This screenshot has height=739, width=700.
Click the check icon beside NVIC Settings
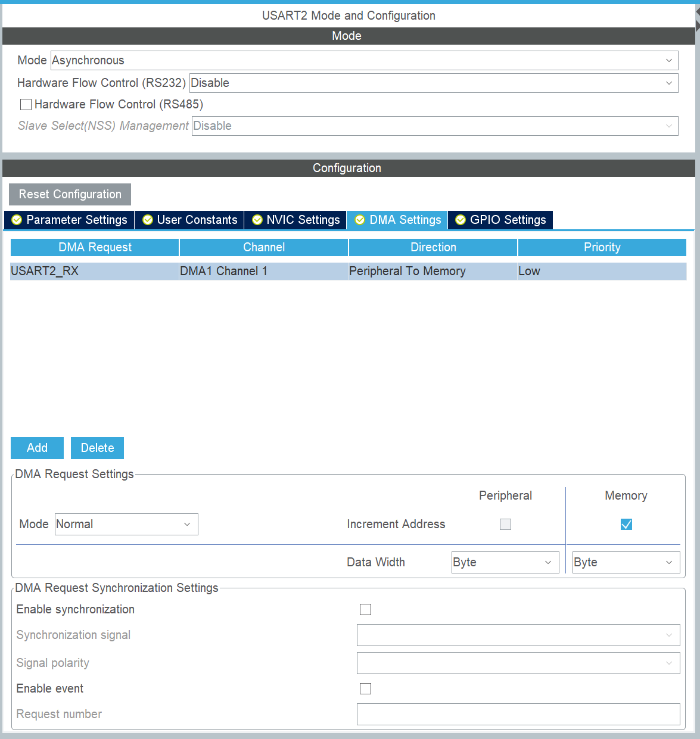point(257,220)
